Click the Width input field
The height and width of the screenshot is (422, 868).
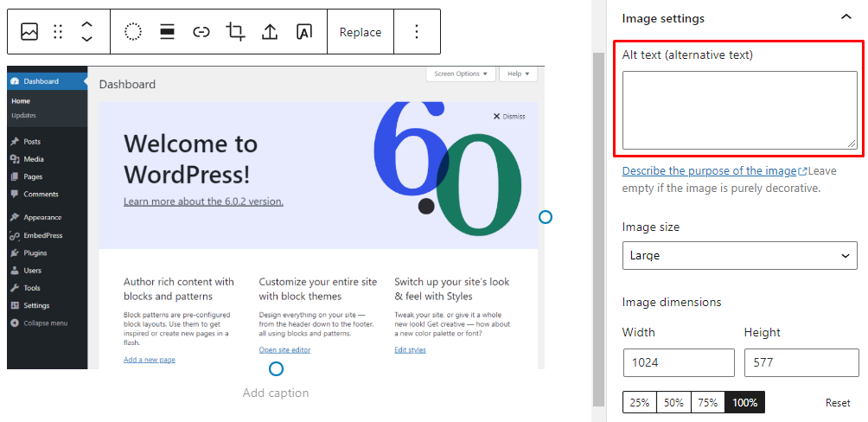pyautogui.click(x=678, y=363)
